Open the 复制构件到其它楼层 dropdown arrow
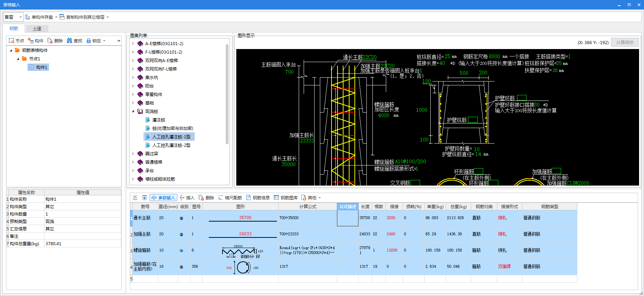644x296 pixels. 108,17
